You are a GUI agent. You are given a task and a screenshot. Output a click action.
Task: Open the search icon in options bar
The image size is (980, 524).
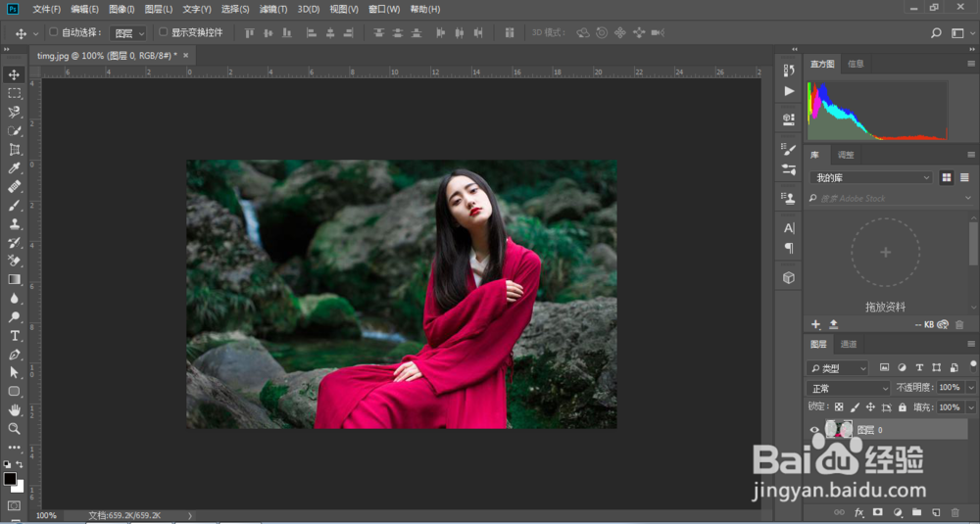coord(936,33)
